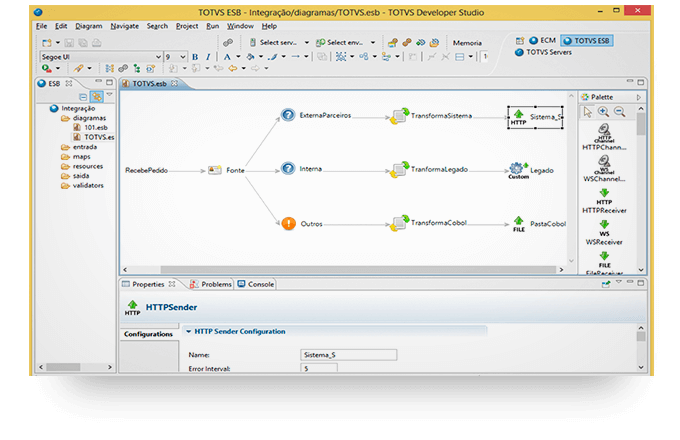
Task: Open the Select server dropdown
Action: pos(307,42)
